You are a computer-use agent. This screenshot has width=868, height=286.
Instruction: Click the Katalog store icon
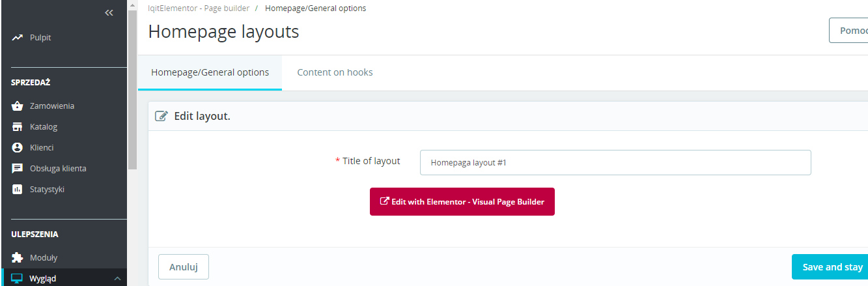point(18,126)
